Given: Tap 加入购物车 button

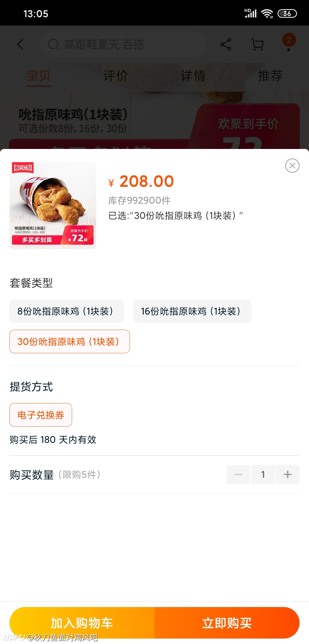Looking at the screenshot, I should [82, 623].
